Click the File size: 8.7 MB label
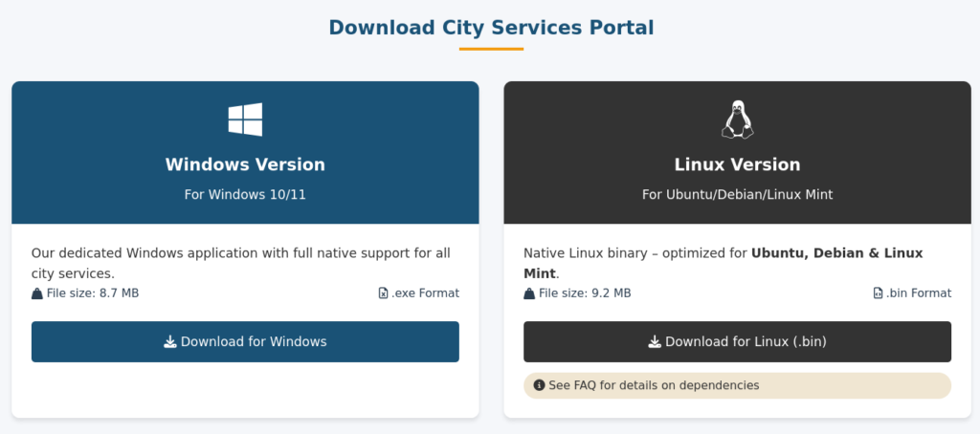 (93, 293)
